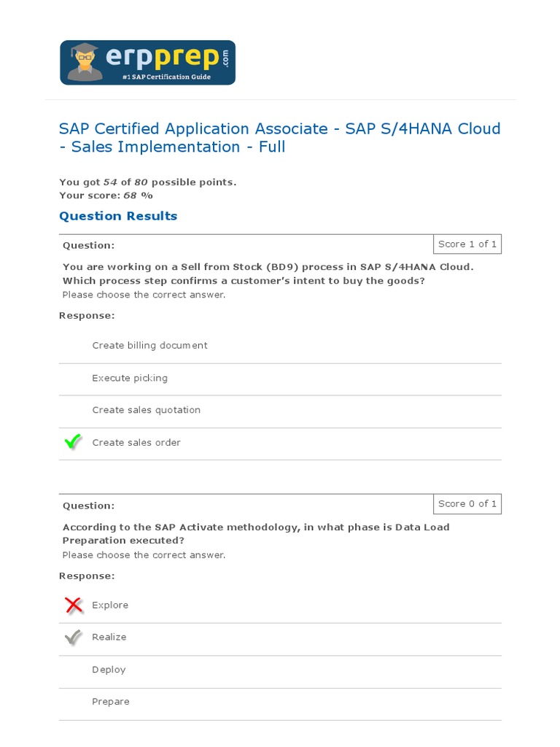Click the Sell from Stock question text

(268, 274)
